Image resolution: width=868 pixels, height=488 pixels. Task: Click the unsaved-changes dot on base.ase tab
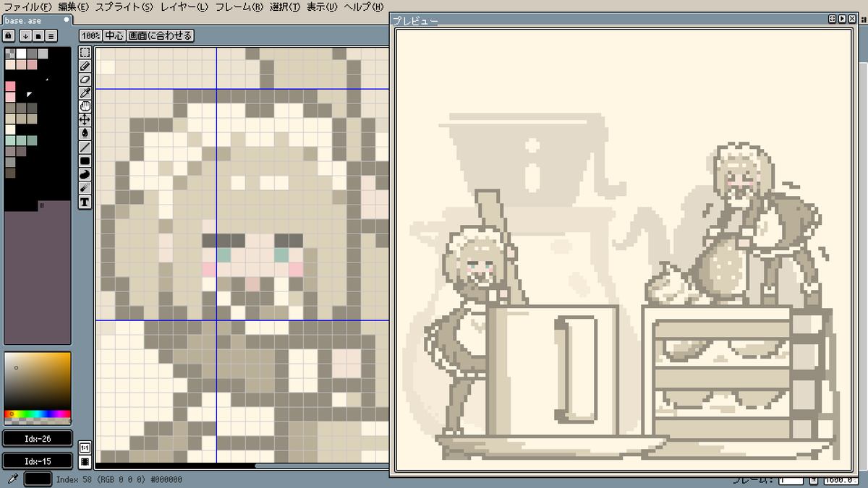pos(67,20)
